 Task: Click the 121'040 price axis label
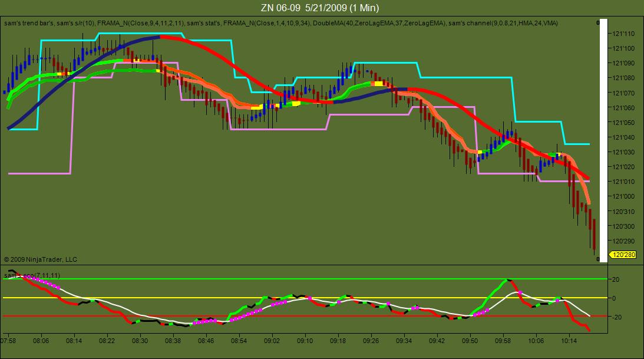click(623, 137)
